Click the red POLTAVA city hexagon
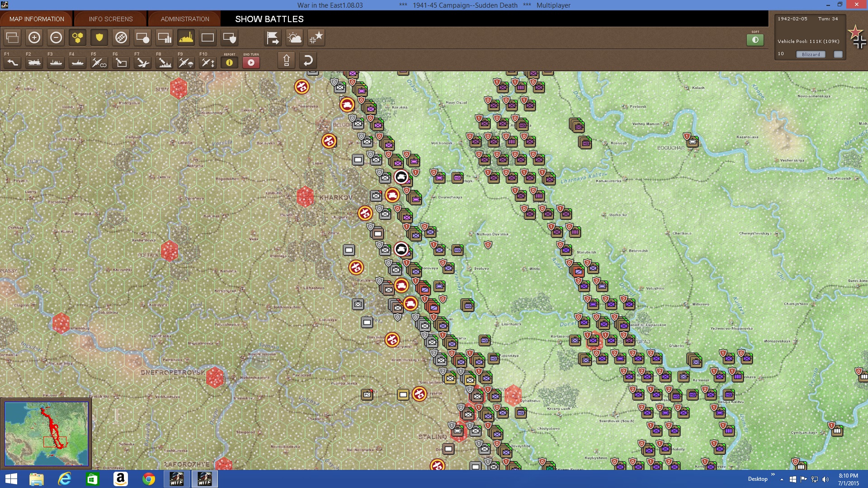This screenshot has height=488, width=868. (170, 251)
